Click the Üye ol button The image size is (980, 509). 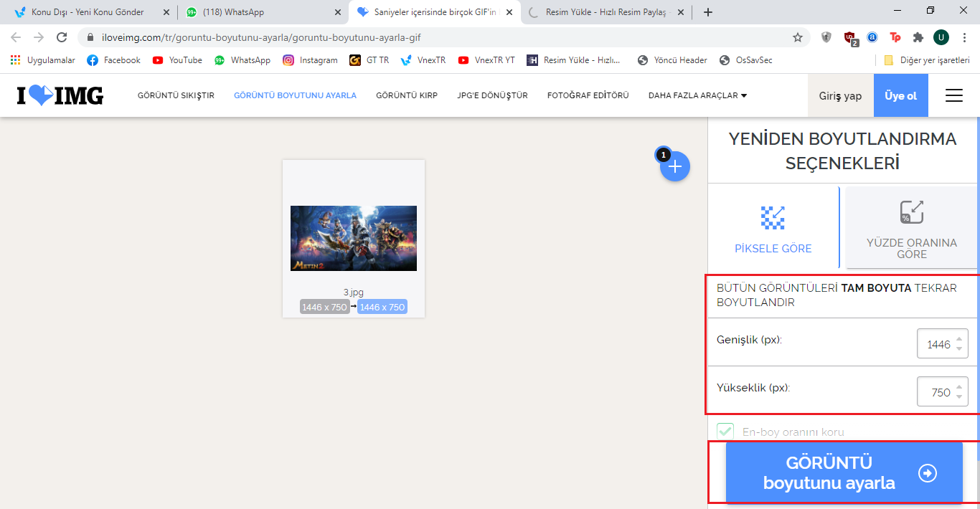(x=900, y=95)
